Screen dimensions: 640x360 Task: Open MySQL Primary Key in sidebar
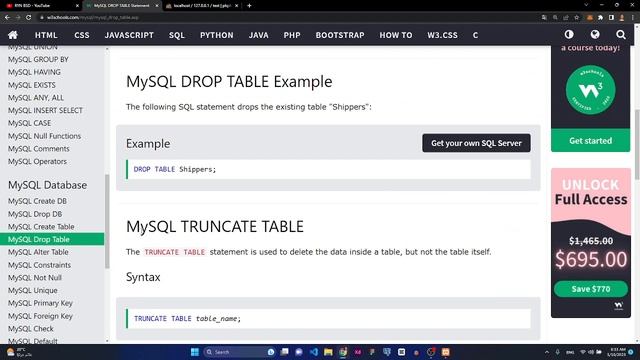coord(40,303)
